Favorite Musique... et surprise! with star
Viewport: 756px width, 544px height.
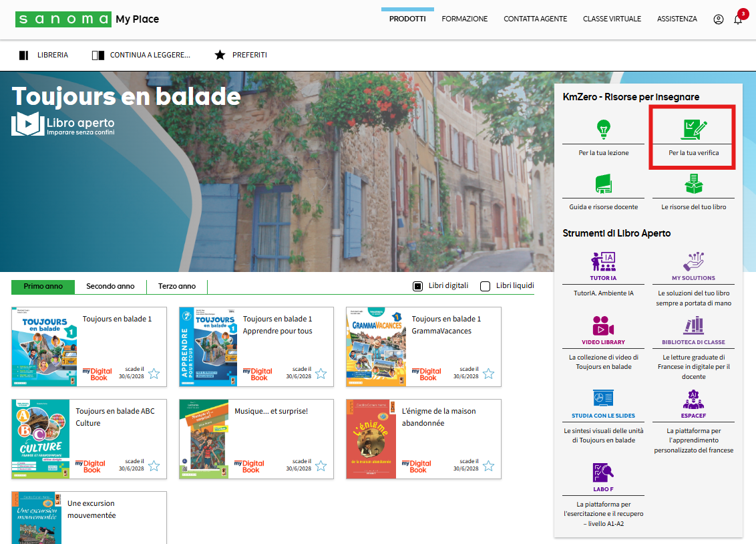point(321,466)
